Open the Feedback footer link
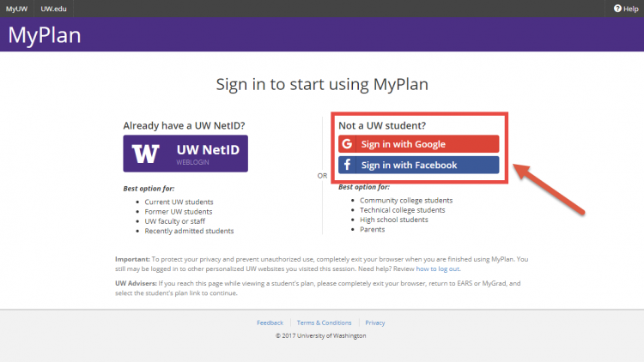 coord(270,323)
